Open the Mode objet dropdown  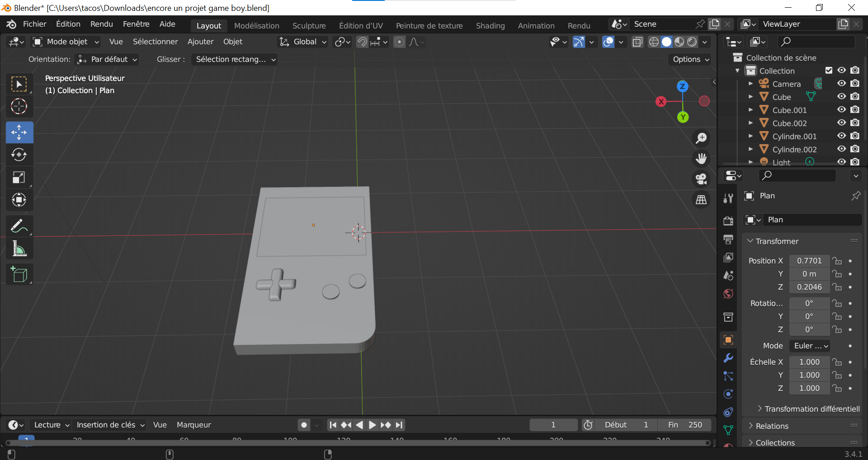coord(66,42)
